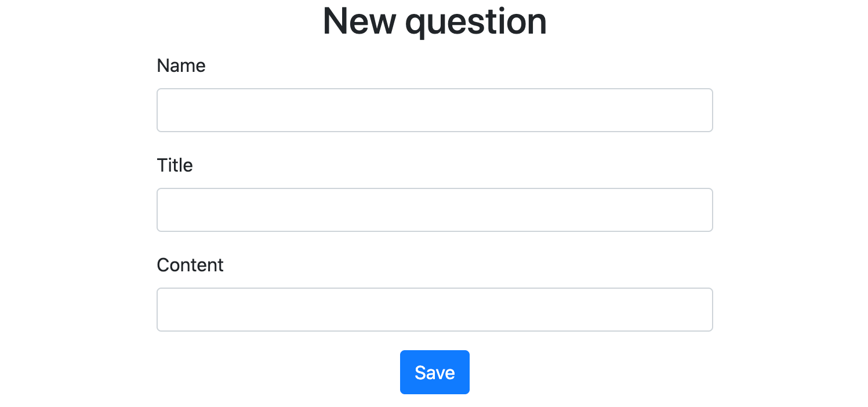
Task: Submit the form with Save
Action: 434,372
